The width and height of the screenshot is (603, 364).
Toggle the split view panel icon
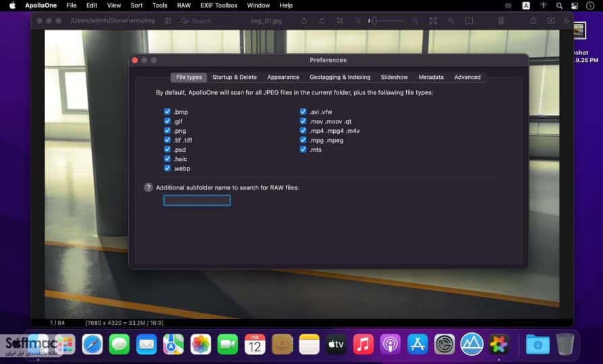(469, 21)
